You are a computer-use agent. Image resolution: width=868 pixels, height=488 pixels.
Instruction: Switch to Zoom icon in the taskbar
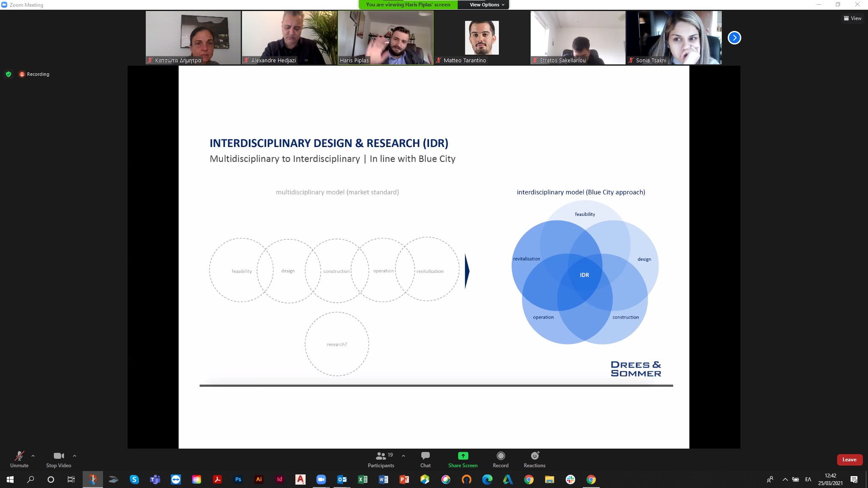click(x=321, y=480)
